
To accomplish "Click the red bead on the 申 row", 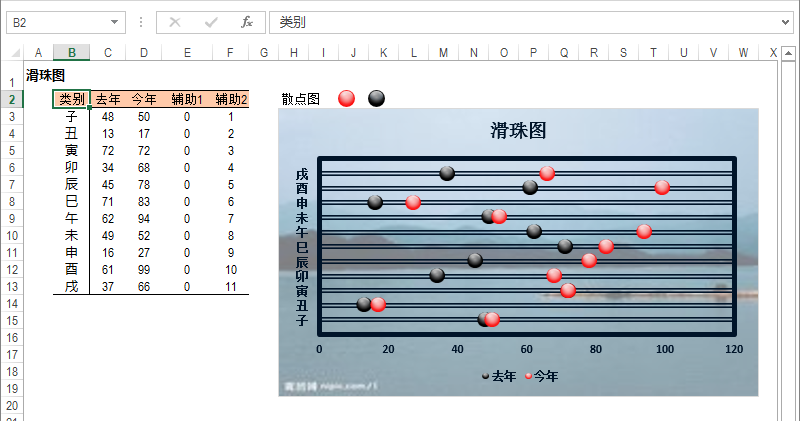I will click(413, 202).
